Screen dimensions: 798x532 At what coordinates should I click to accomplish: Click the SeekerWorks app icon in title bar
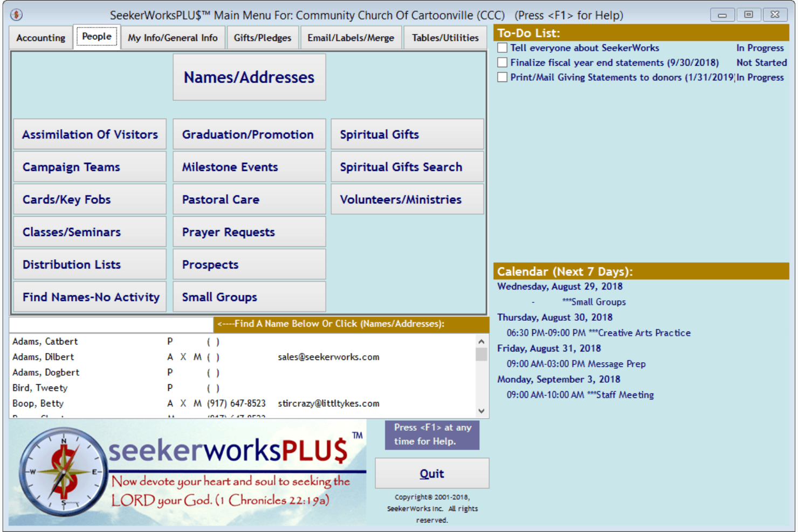(x=17, y=15)
